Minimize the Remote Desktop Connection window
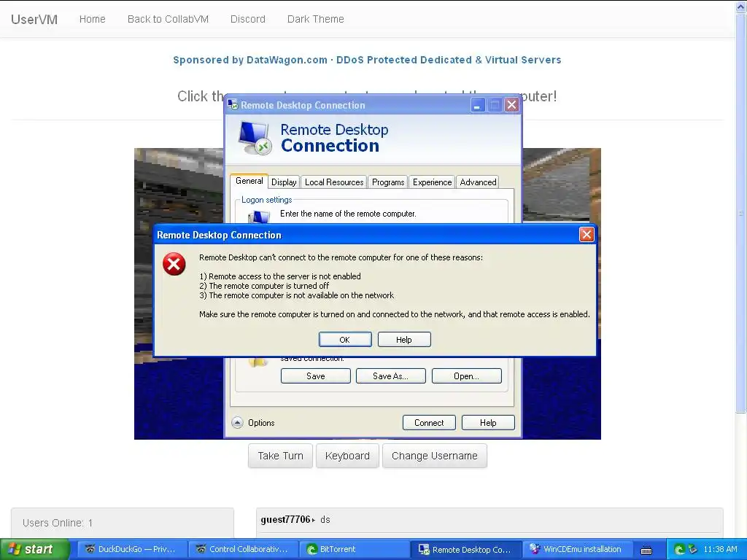This screenshot has height=560, width=747. pyautogui.click(x=477, y=105)
